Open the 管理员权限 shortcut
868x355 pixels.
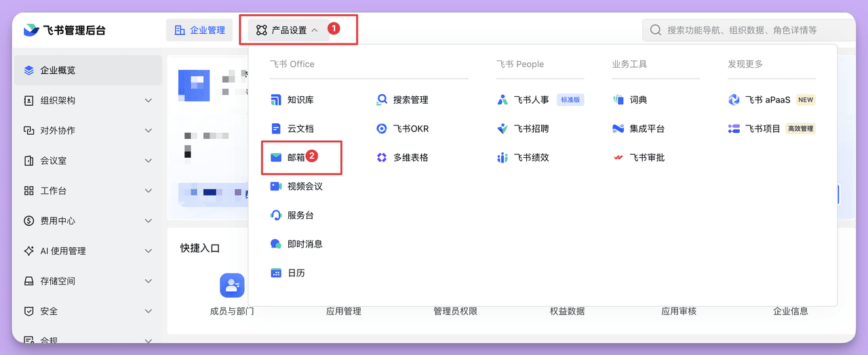click(x=456, y=312)
